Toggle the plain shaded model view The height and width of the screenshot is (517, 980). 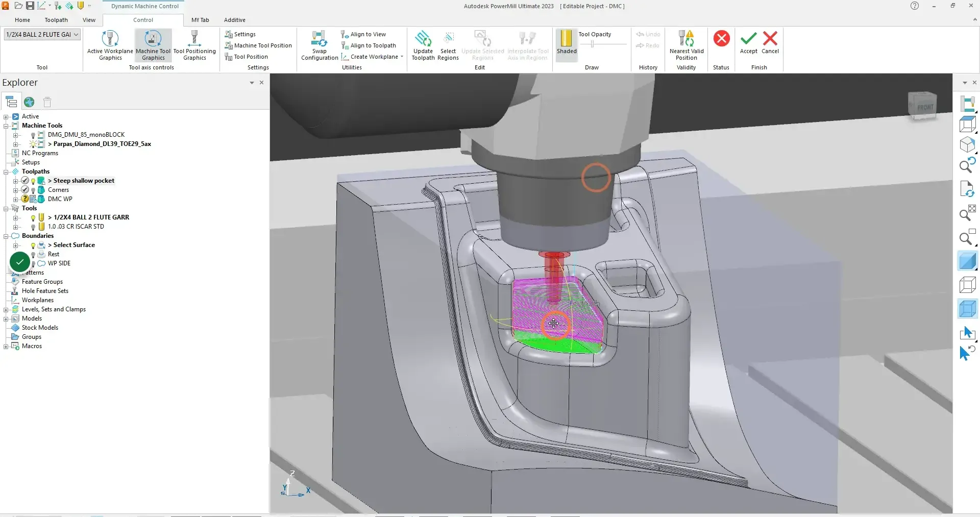[967, 260]
